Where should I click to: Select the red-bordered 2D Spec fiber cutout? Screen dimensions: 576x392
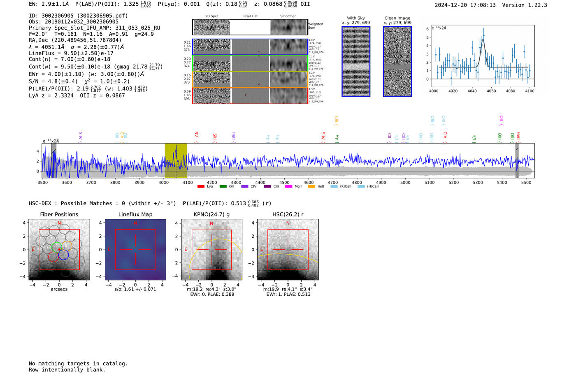[212, 96]
